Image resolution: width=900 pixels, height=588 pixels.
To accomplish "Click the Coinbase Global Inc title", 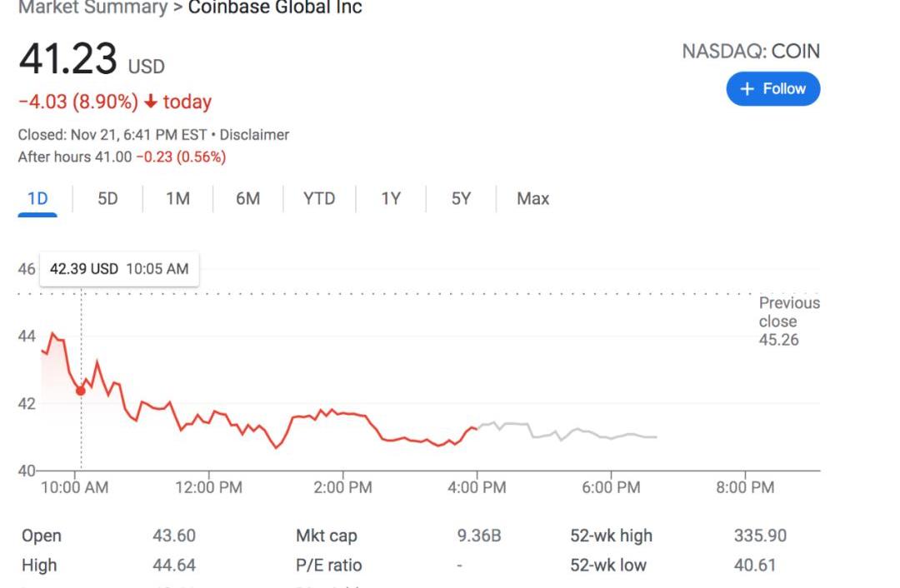I will tap(275, 7).
